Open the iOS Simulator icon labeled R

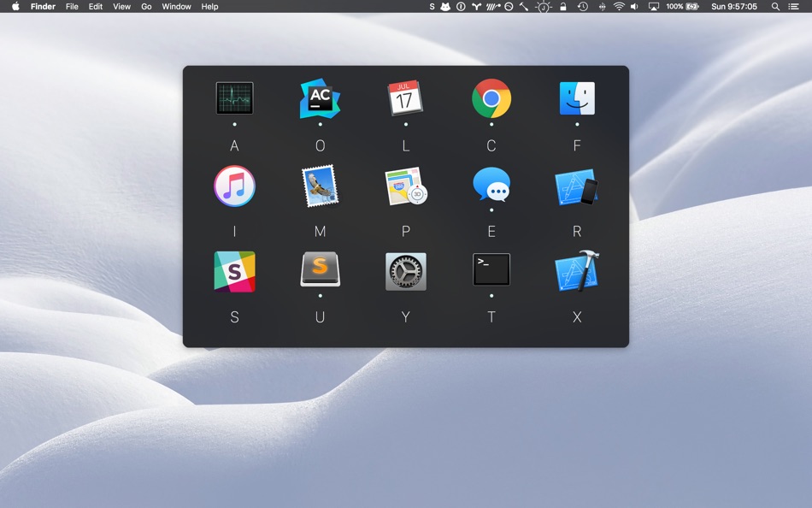point(577,186)
